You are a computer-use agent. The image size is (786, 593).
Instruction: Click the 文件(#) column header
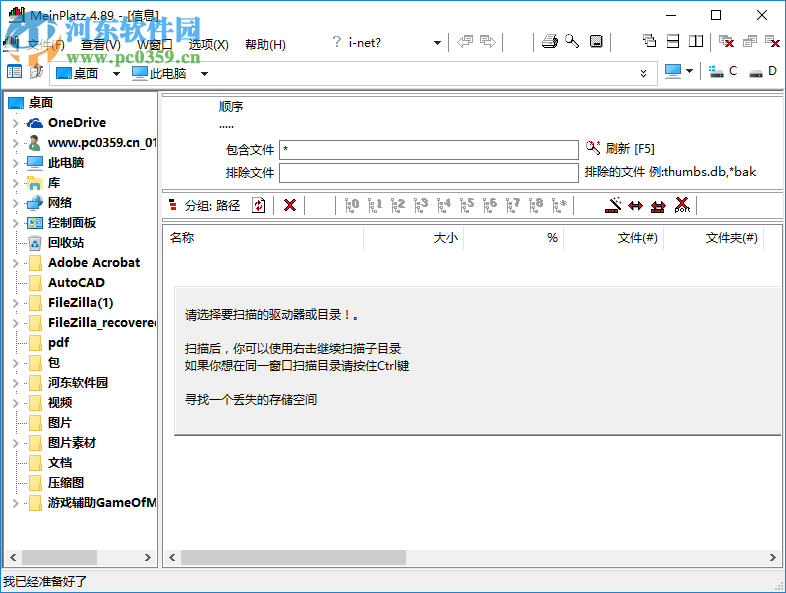614,238
